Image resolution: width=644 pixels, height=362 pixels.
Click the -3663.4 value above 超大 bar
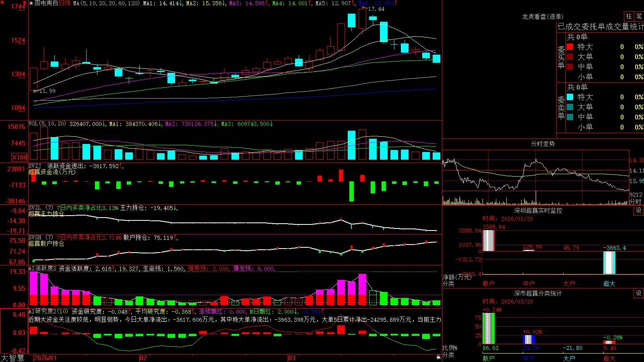614,248
